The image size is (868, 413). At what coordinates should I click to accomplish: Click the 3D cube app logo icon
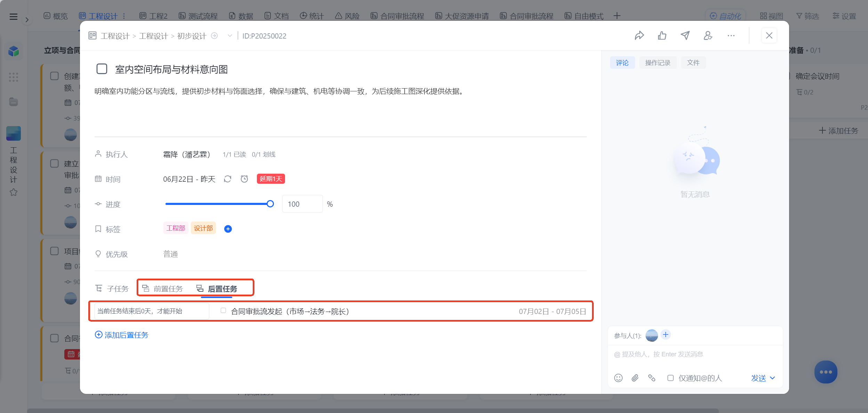[14, 51]
